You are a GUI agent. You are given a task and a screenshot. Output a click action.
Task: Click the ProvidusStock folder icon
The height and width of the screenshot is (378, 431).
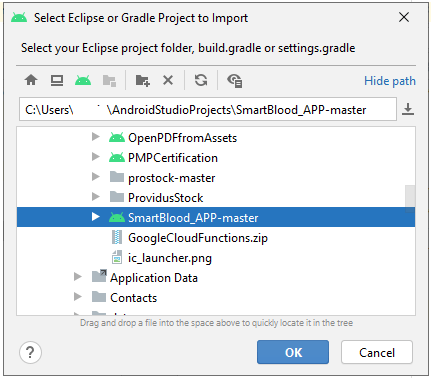117,197
